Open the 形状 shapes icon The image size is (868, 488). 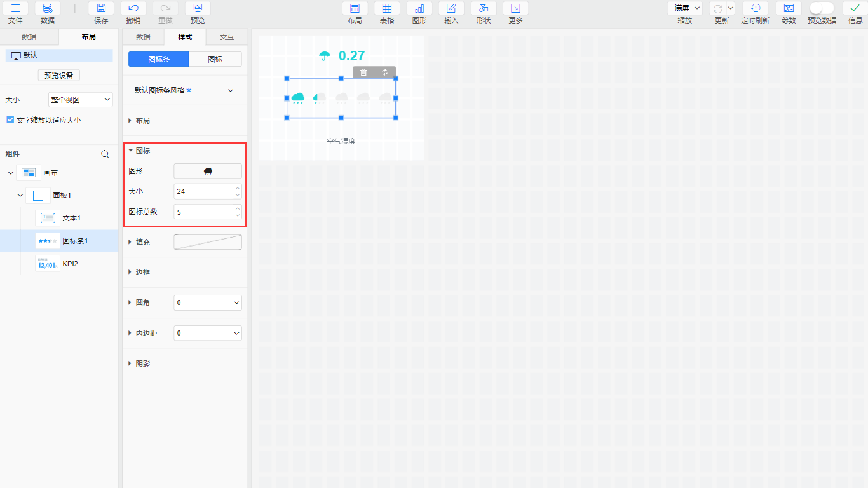[484, 8]
